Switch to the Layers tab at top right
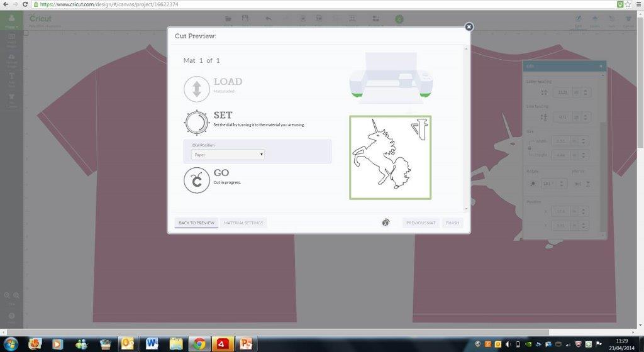Viewport: 644px width, 352px height. pyautogui.click(x=595, y=21)
